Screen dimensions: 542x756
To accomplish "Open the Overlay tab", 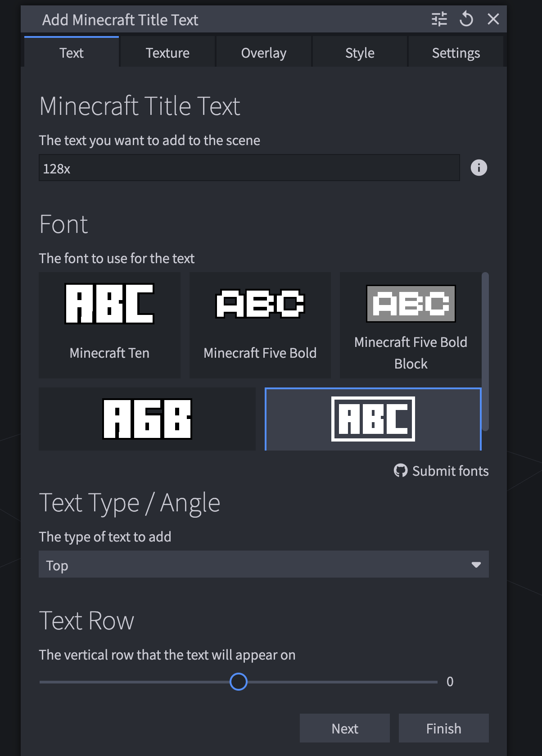I will point(264,53).
